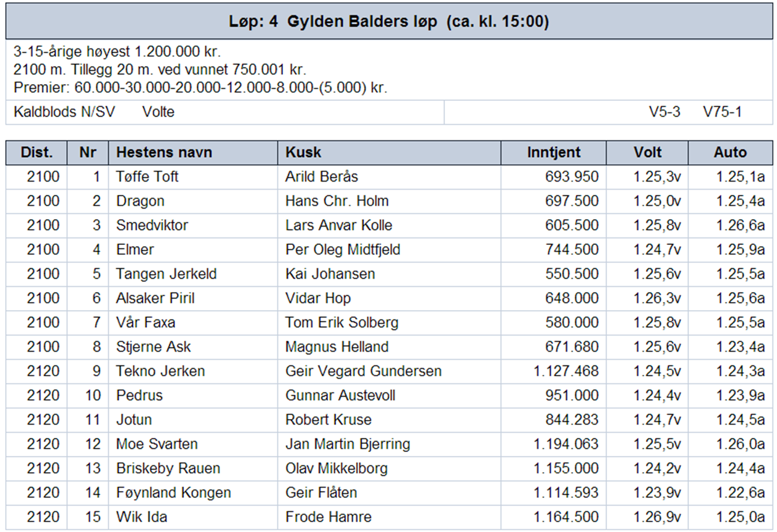Screen dimensions: 777x532
Task: Click the race title Gylden Balders løp
Action: click(362, 22)
